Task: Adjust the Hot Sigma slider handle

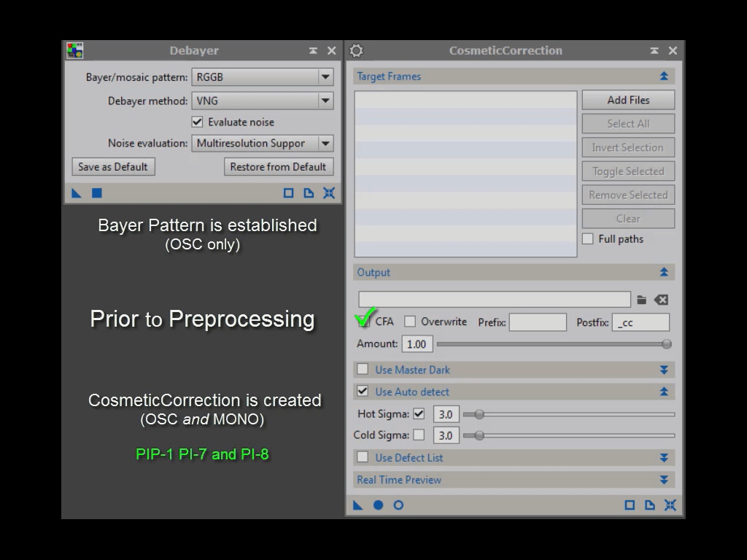Action: pyautogui.click(x=479, y=414)
